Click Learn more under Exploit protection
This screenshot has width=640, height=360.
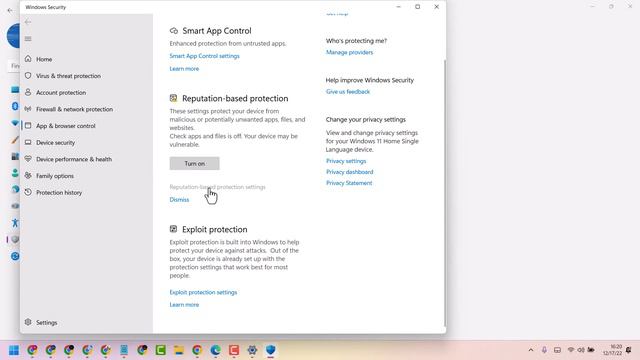pos(184,305)
